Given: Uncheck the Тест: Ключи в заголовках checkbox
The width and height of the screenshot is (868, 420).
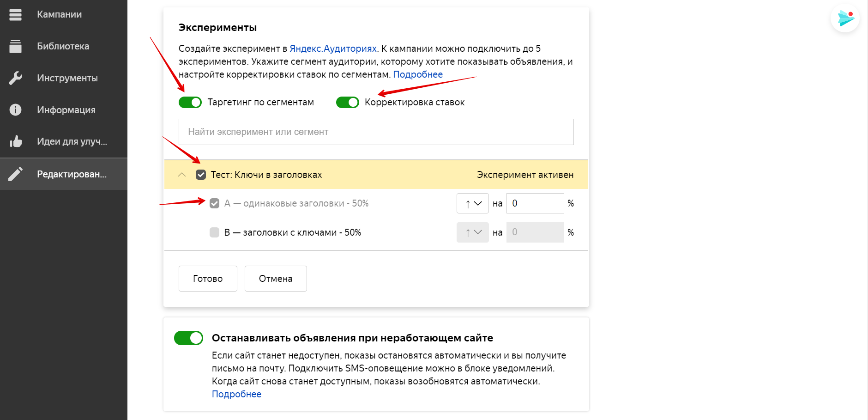Looking at the screenshot, I should coord(201,175).
